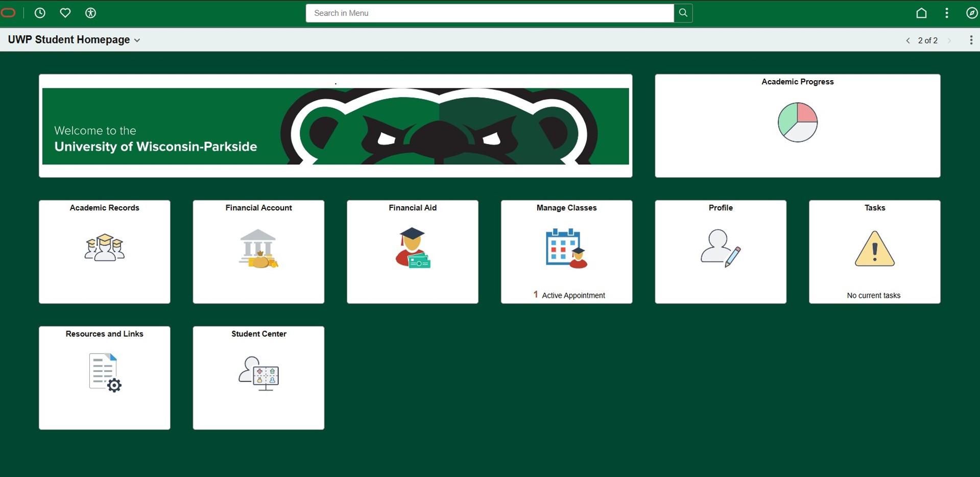Click the Academic Records graduates icon
This screenshot has height=477, width=980.
[x=105, y=248]
